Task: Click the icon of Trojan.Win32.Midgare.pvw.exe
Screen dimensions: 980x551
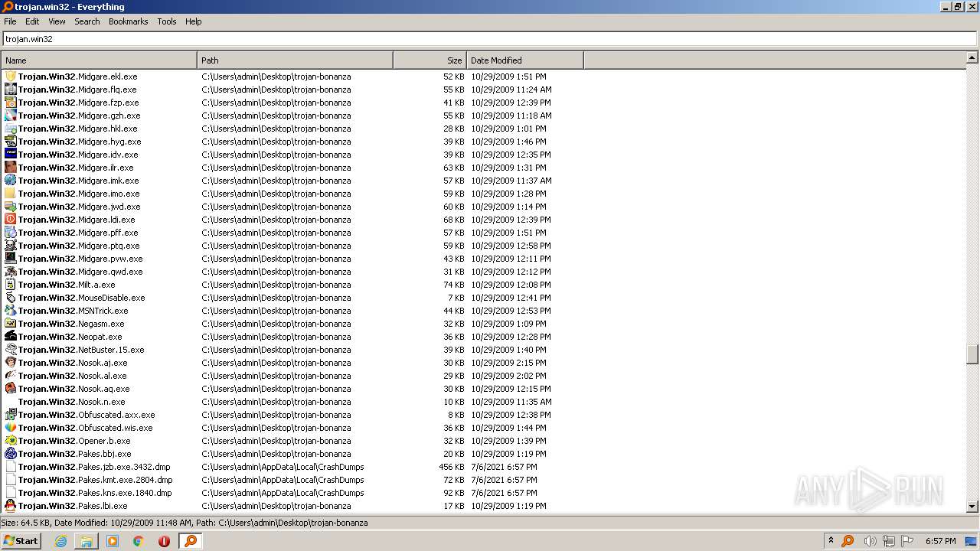Action: point(11,259)
